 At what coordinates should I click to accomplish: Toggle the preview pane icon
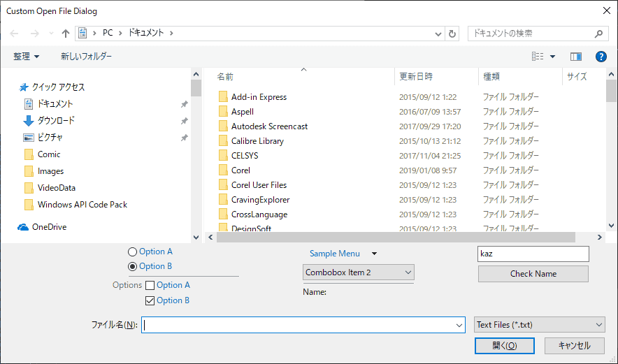(576, 57)
